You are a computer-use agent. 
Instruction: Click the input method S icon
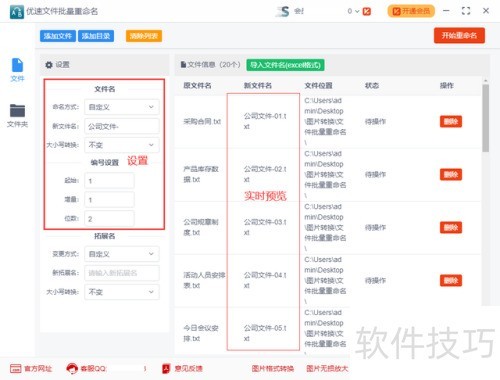click(283, 11)
